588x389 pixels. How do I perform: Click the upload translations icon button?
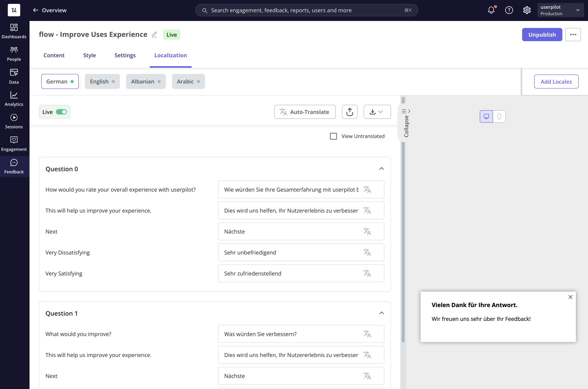click(350, 112)
